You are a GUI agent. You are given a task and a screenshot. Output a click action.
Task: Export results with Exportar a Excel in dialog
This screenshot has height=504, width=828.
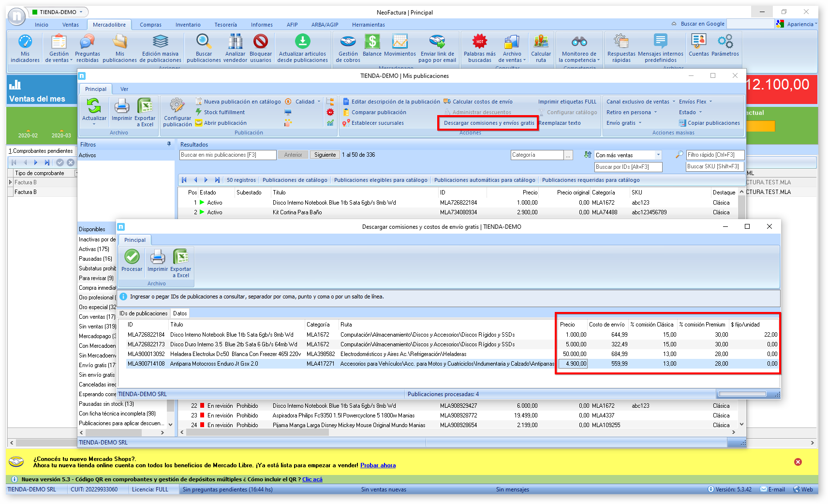click(x=181, y=257)
